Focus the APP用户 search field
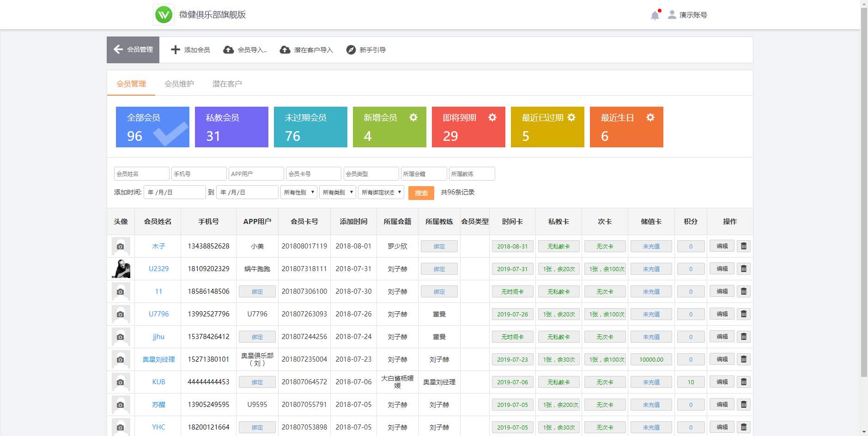 click(256, 174)
